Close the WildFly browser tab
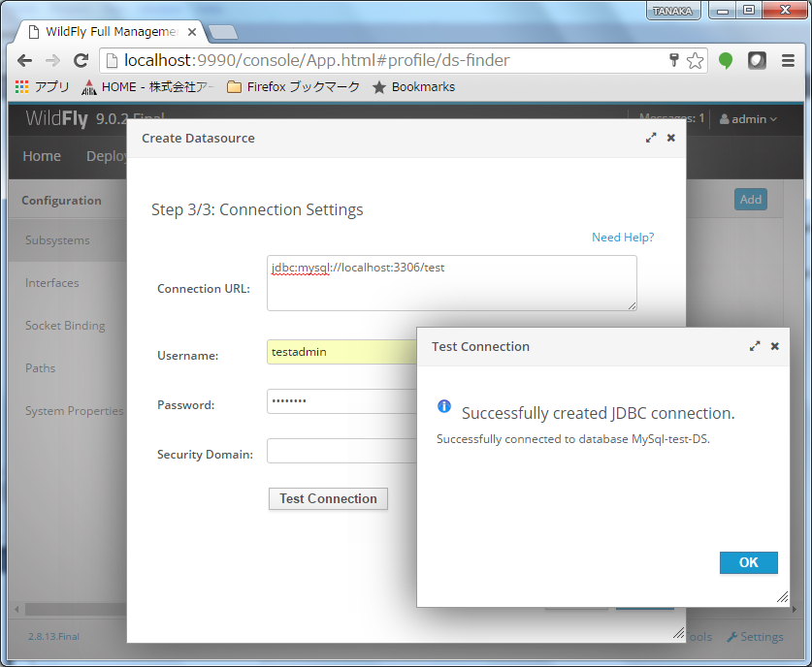 point(192,32)
